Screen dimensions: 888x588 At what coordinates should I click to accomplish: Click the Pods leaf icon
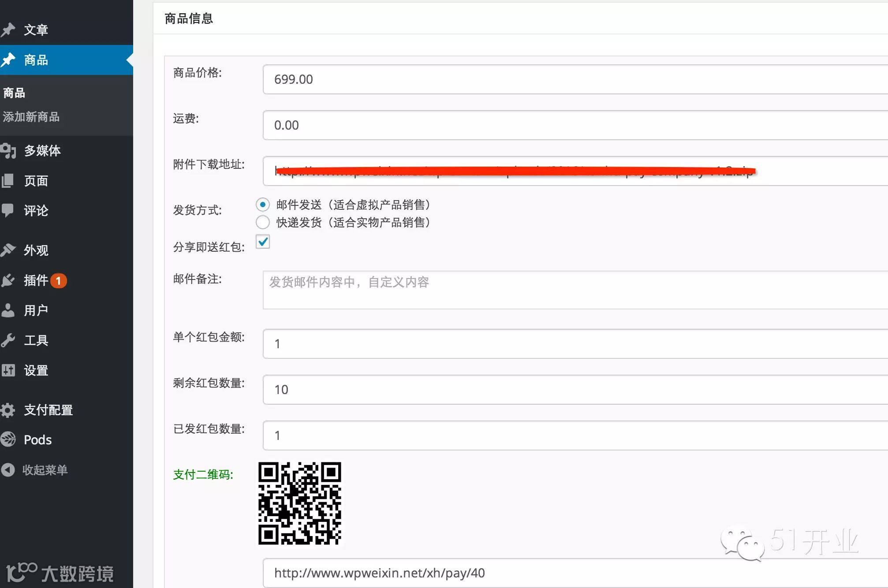coord(8,439)
